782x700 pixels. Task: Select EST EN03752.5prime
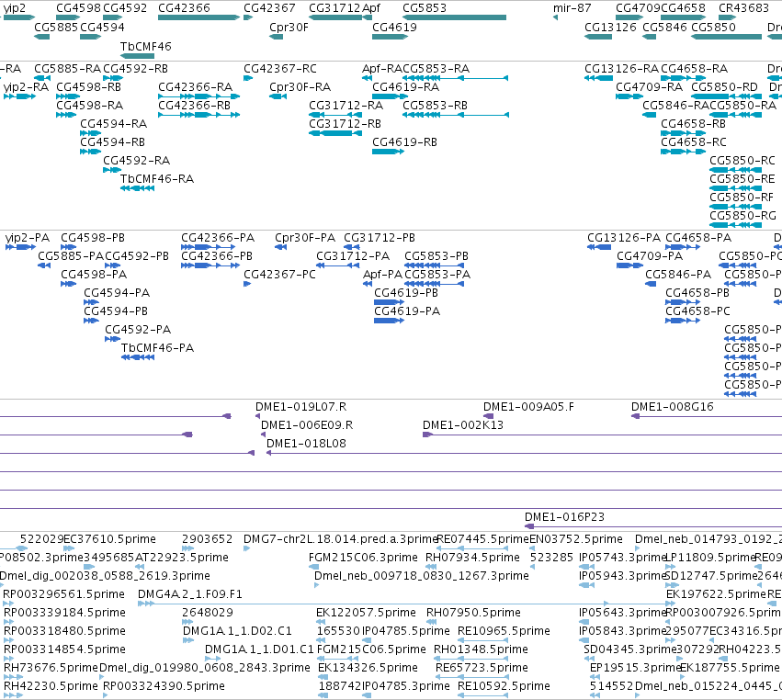click(575, 539)
